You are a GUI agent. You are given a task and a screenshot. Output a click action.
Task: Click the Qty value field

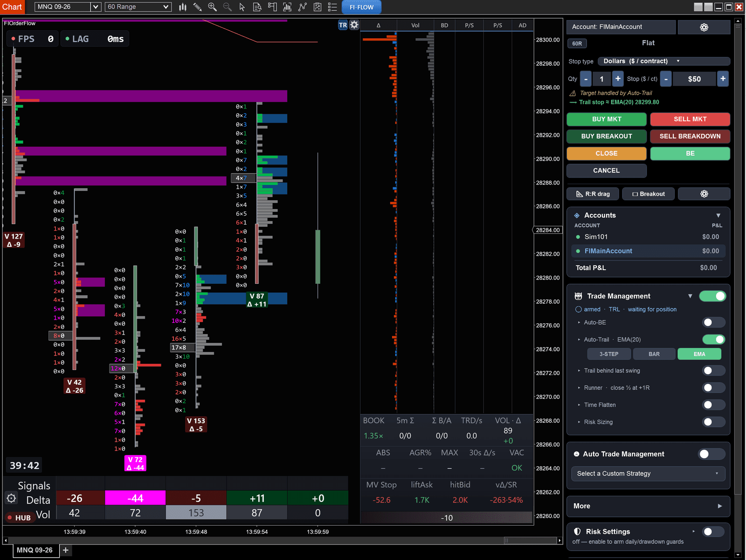(x=602, y=79)
